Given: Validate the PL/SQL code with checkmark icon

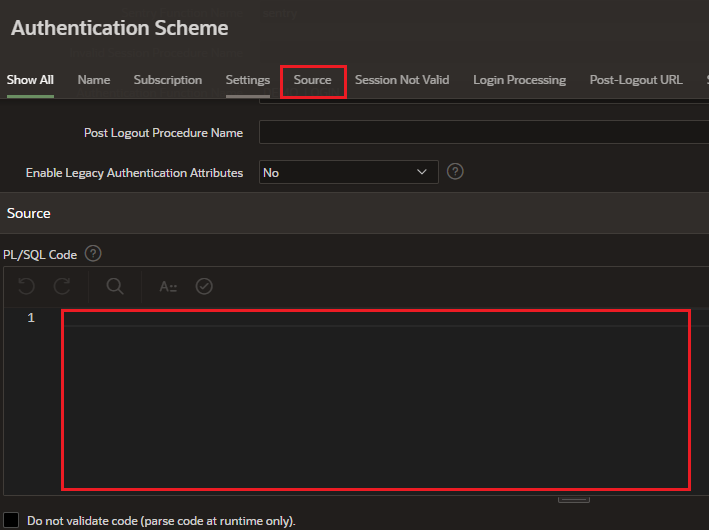Looking at the screenshot, I should coord(204,287).
